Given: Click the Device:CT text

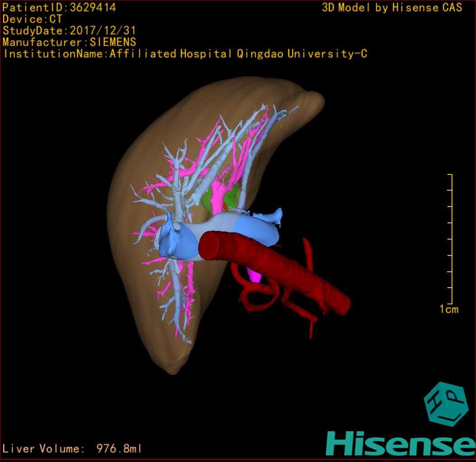Looking at the screenshot, I should click(33, 19).
